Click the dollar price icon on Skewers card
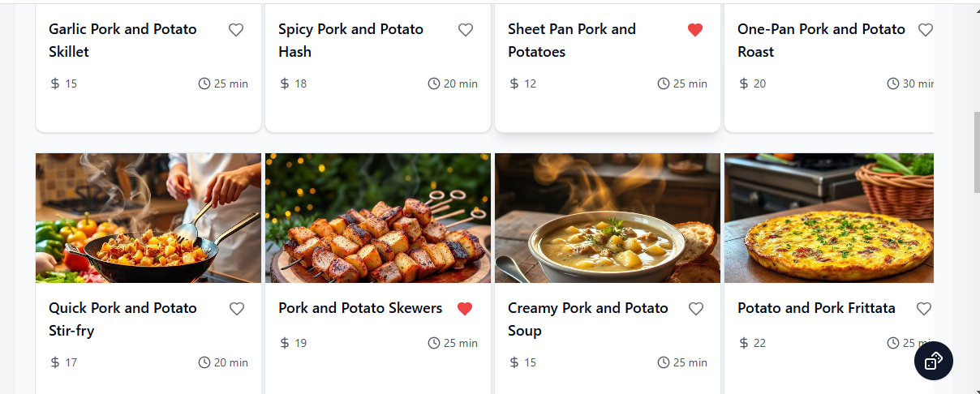The height and width of the screenshot is (394, 980). pyautogui.click(x=285, y=343)
